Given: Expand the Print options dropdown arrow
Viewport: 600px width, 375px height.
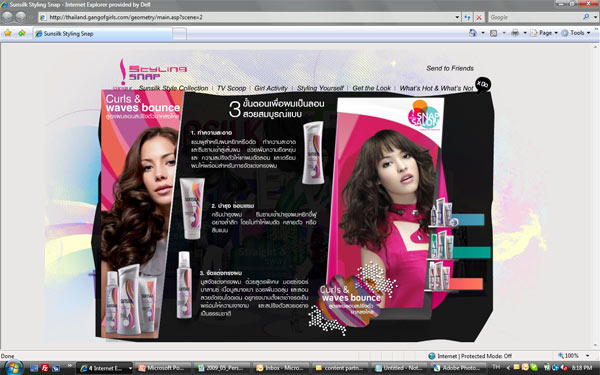Looking at the screenshot, I should (525, 33).
